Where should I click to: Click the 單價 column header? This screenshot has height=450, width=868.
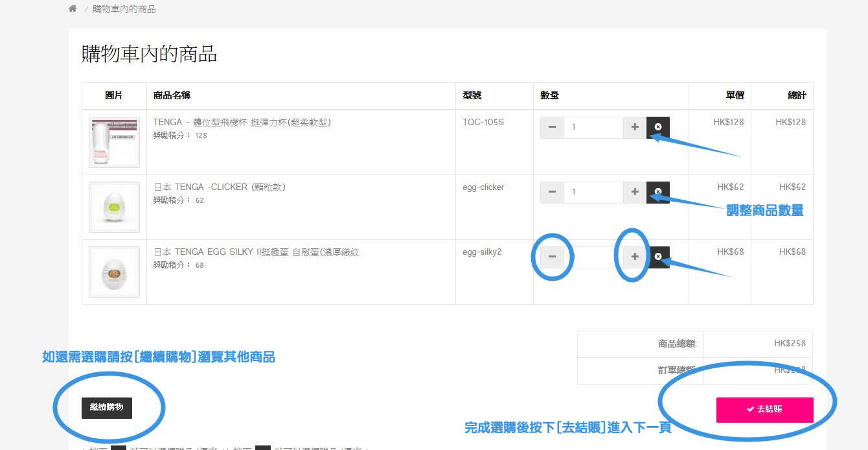(735, 95)
